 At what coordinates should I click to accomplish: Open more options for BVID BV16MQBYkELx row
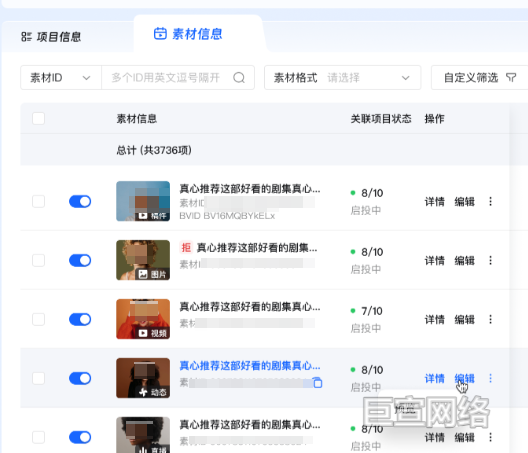click(490, 201)
